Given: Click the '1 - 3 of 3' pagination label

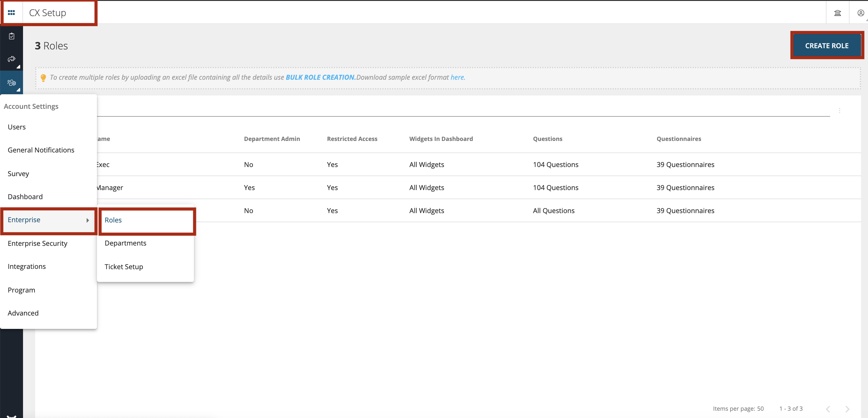Looking at the screenshot, I should coord(790,409).
